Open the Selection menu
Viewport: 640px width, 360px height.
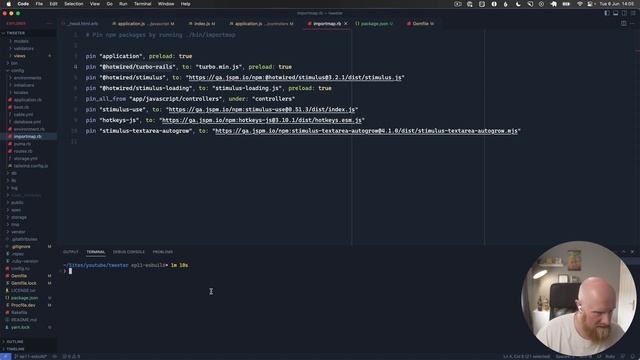[x=73, y=4]
